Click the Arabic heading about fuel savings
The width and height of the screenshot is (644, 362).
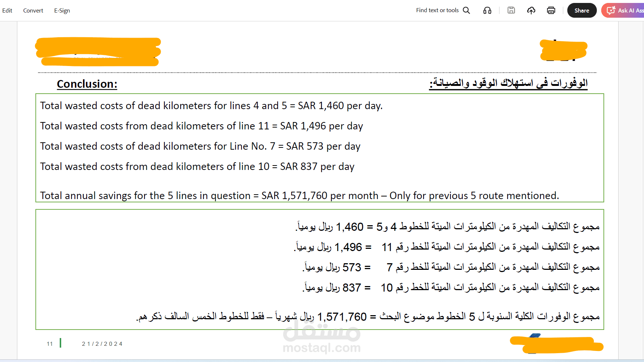[508, 83]
